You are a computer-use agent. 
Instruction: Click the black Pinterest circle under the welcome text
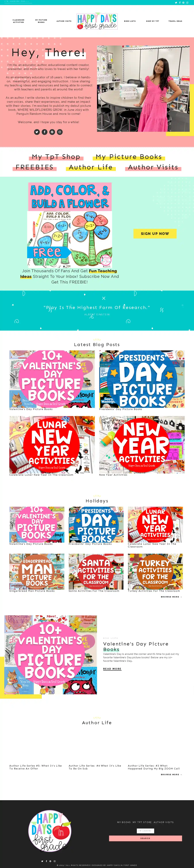coord(52,132)
